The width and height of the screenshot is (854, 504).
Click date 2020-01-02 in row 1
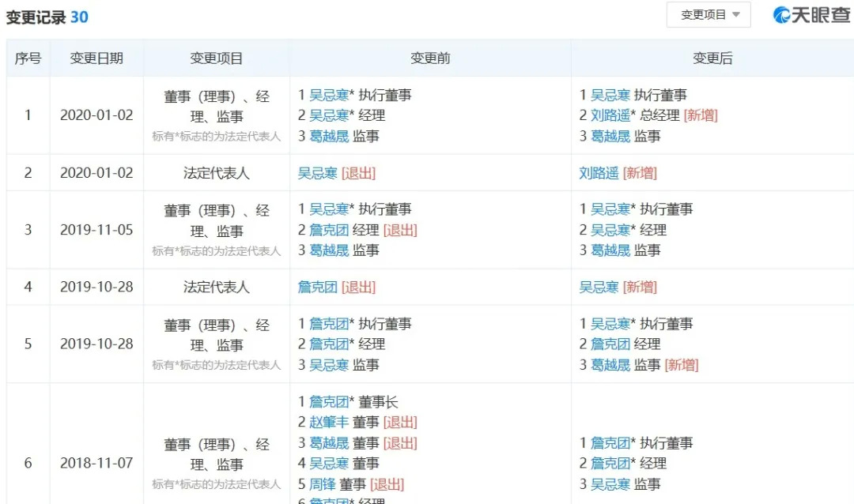click(x=96, y=115)
